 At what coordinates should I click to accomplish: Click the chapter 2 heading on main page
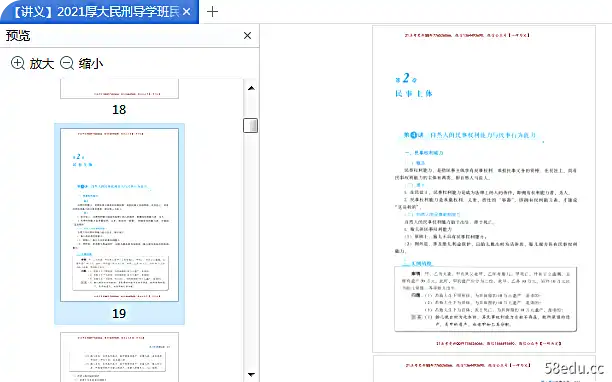[x=406, y=78]
